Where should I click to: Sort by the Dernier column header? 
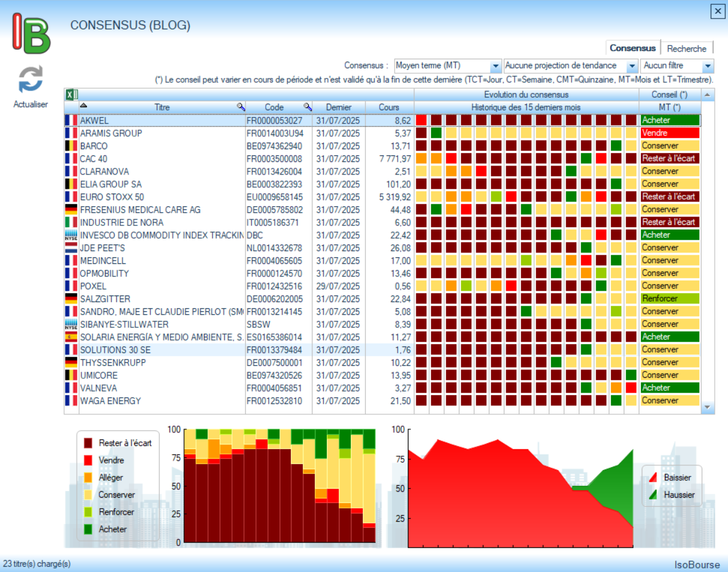click(x=339, y=107)
